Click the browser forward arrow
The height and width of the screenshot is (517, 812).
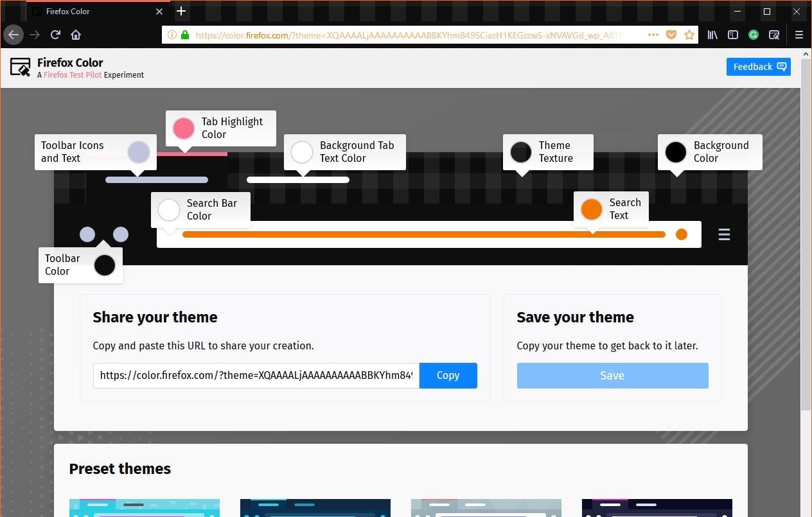pos(35,35)
